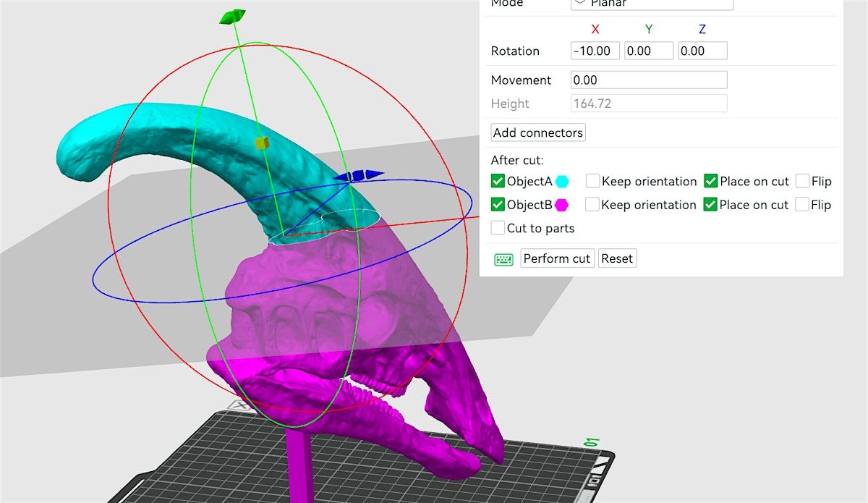The height and width of the screenshot is (503, 868).
Task: Open the Mode dropdown showing Planar
Action: [x=652, y=4]
